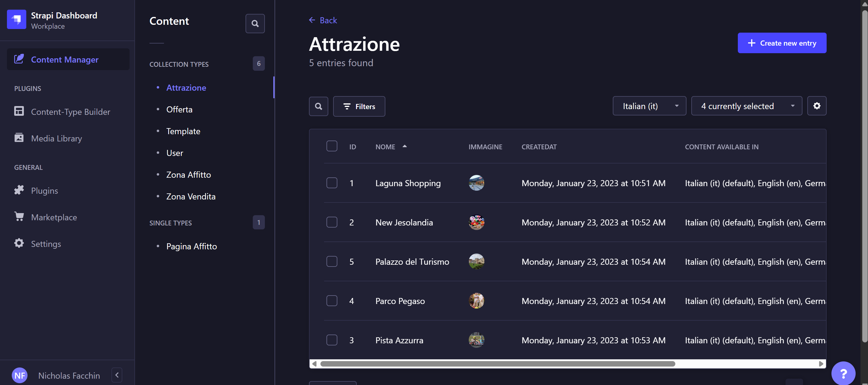The width and height of the screenshot is (868, 385).
Task: Click the Content Manager pencil icon
Action: [x=19, y=59]
